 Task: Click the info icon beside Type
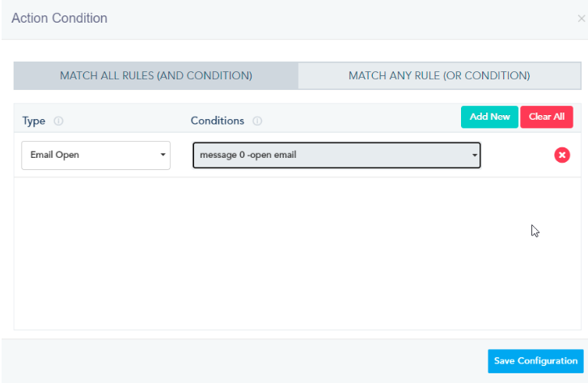58,121
